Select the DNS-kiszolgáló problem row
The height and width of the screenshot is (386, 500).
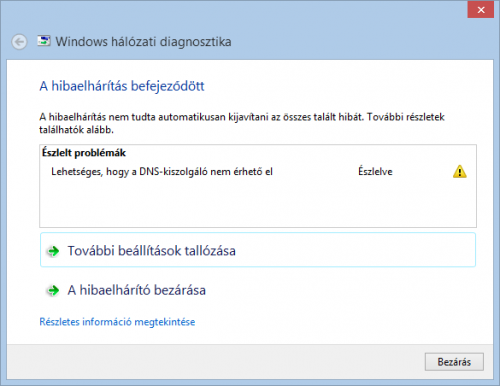click(x=258, y=172)
